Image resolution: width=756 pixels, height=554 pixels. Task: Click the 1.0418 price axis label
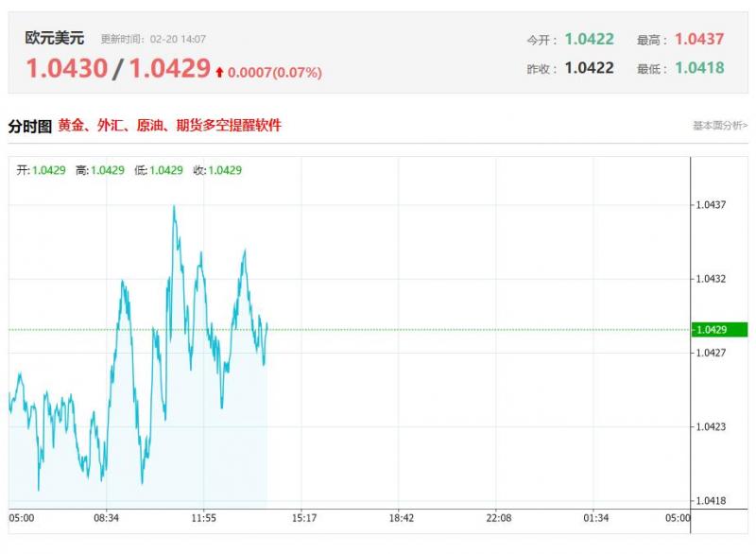tap(711, 501)
